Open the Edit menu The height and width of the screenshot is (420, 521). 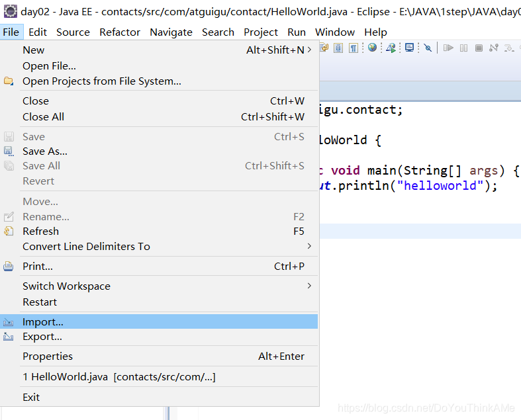(x=38, y=32)
